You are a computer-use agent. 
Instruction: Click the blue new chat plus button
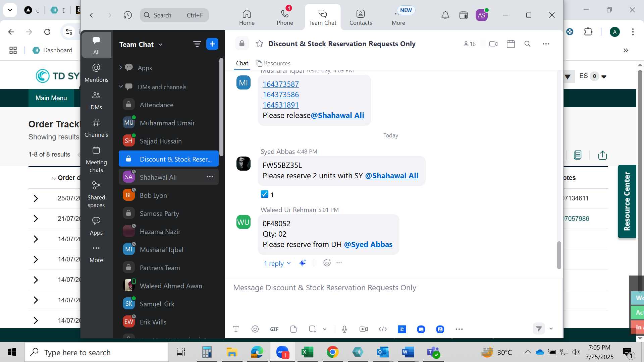tap(212, 44)
